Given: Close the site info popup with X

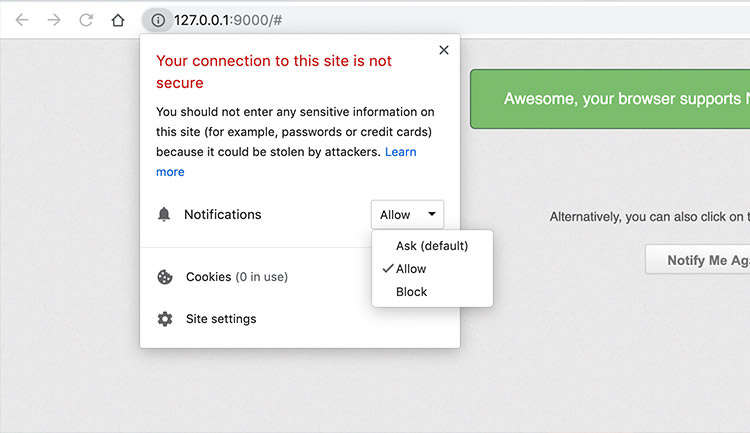Looking at the screenshot, I should pyautogui.click(x=444, y=50).
